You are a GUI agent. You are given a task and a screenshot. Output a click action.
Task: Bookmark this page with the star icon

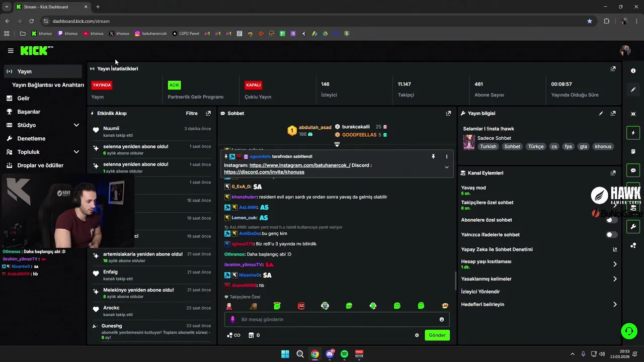(590, 21)
